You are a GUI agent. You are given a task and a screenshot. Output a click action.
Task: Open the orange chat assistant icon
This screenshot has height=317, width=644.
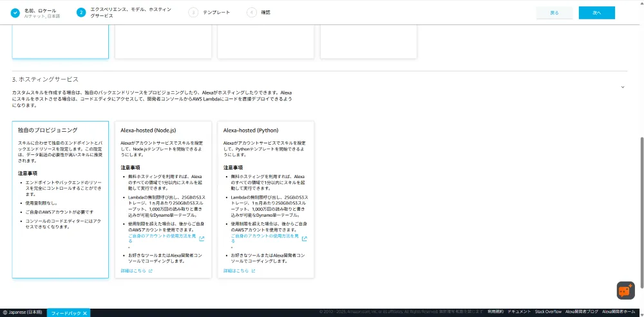pyautogui.click(x=625, y=291)
